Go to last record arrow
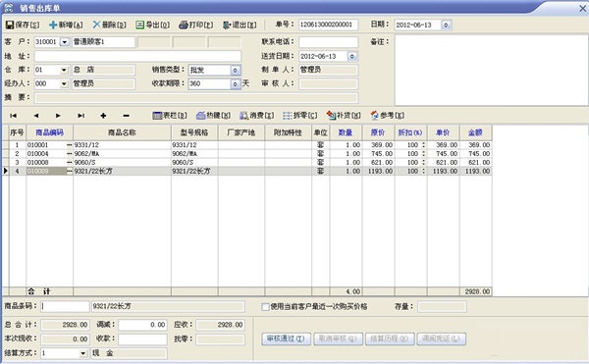This screenshot has height=364, width=589. click(x=80, y=116)
